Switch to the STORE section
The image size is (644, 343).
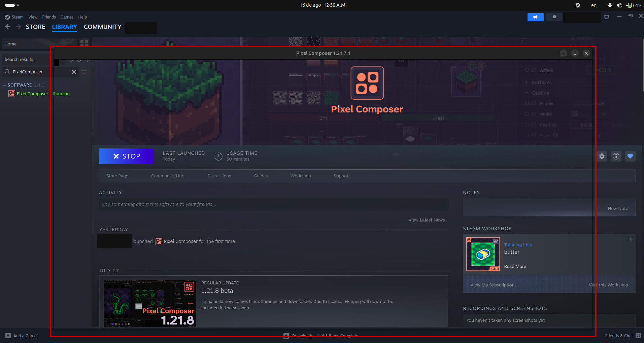coord(35,27)
